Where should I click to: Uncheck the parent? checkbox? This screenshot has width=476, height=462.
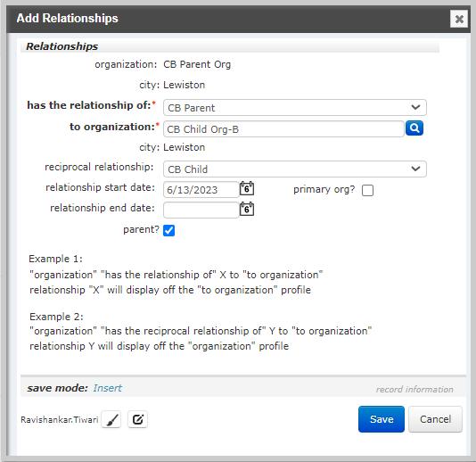[168, 230]
